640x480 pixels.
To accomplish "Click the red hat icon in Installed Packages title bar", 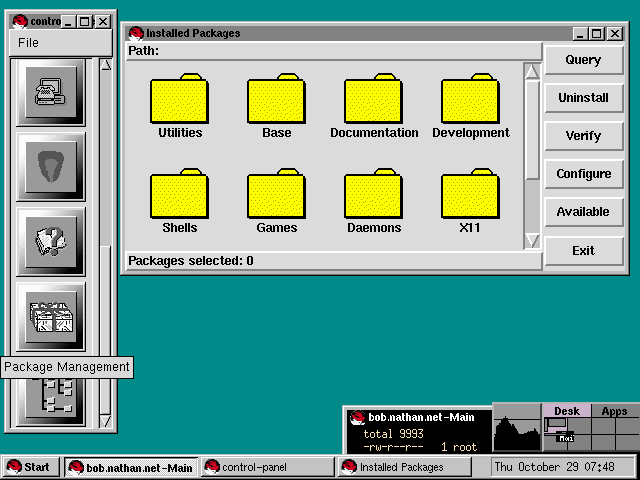I will (x=136, y=33).
